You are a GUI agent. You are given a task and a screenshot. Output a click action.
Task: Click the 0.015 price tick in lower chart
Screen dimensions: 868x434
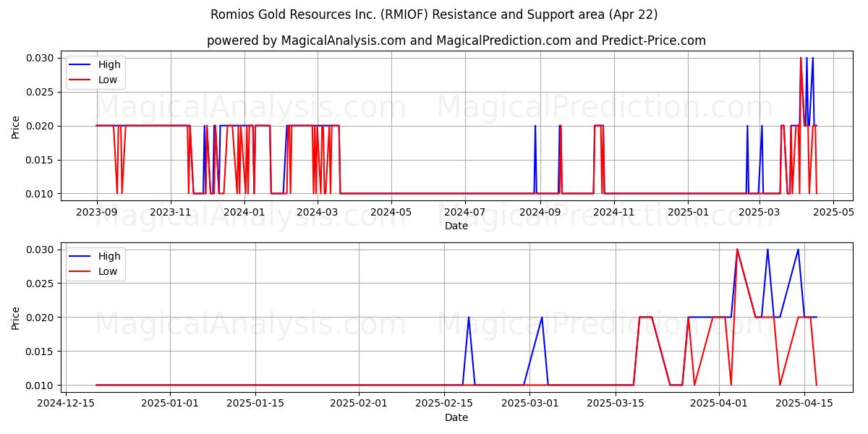[41, 352]
